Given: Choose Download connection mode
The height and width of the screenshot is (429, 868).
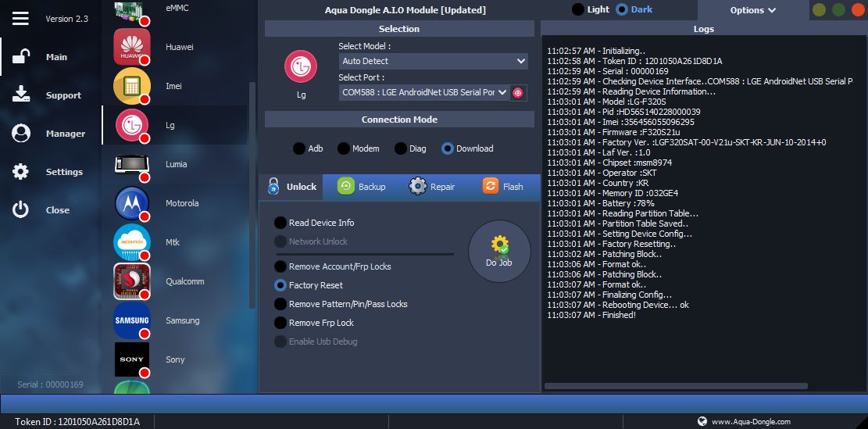Looking at the screenshot, I should 448,148.
